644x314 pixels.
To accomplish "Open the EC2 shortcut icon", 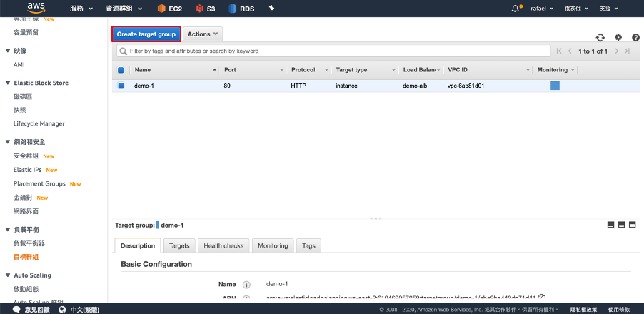I will tap(161, 9).
